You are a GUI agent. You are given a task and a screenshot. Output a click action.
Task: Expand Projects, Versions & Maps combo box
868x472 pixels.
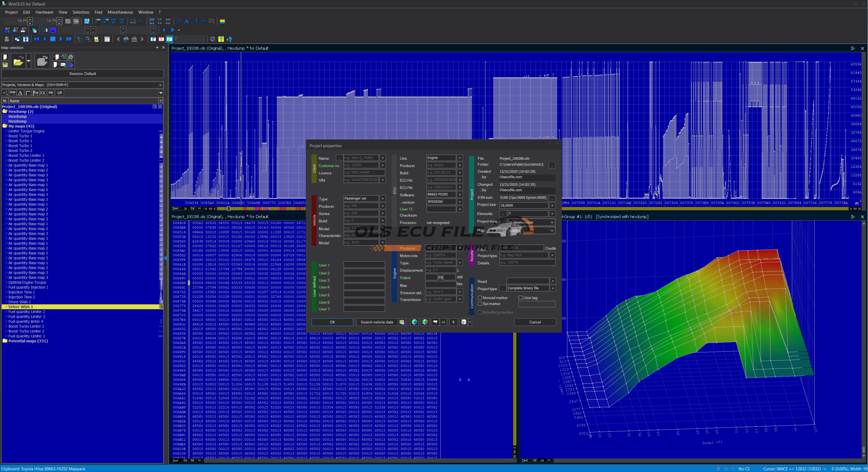click(160, 85)
